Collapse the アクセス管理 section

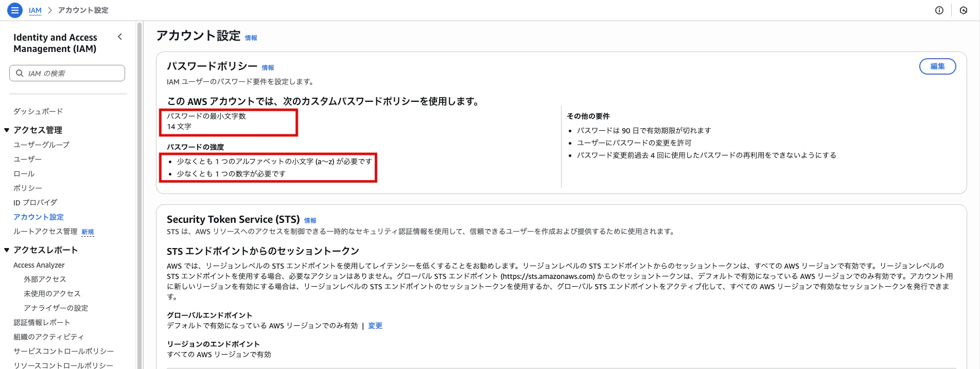(x=7, y=130)
